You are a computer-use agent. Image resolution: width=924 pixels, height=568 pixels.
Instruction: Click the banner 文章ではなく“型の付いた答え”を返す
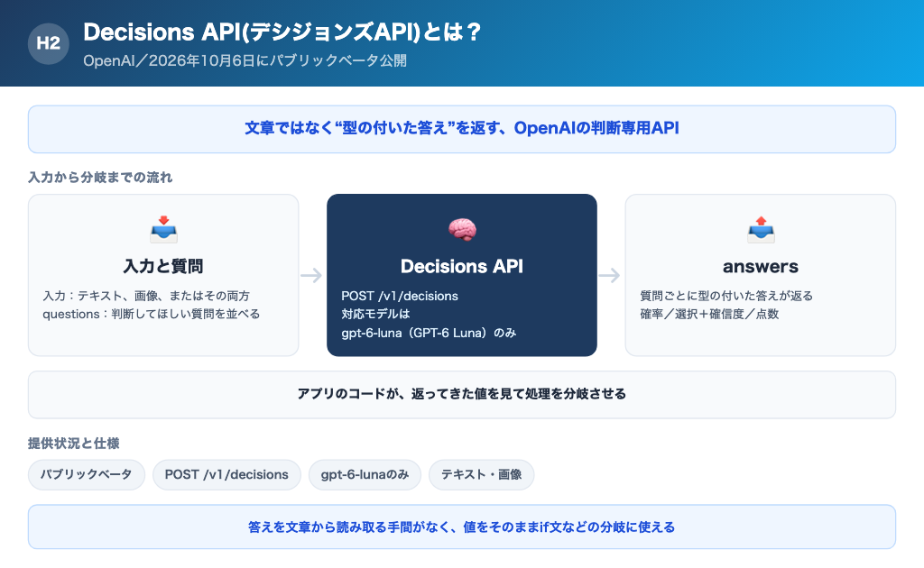pos(462,129)
